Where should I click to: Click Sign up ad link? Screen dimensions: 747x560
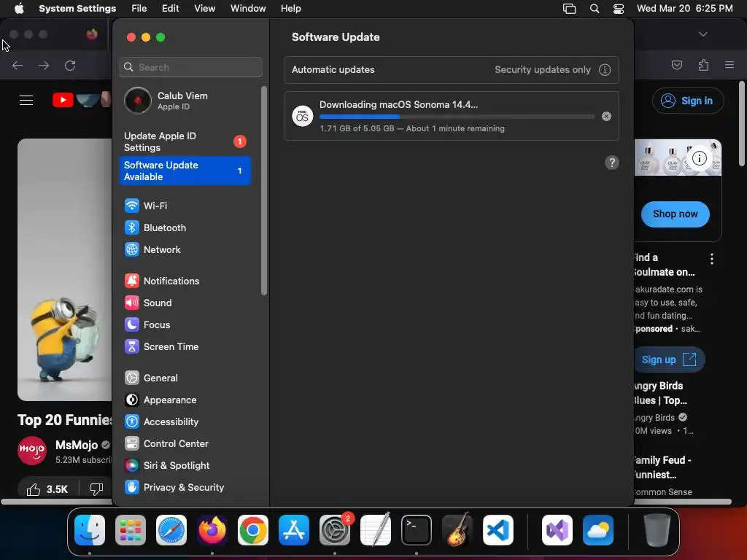pyautogui.click(x=668, y=359)
